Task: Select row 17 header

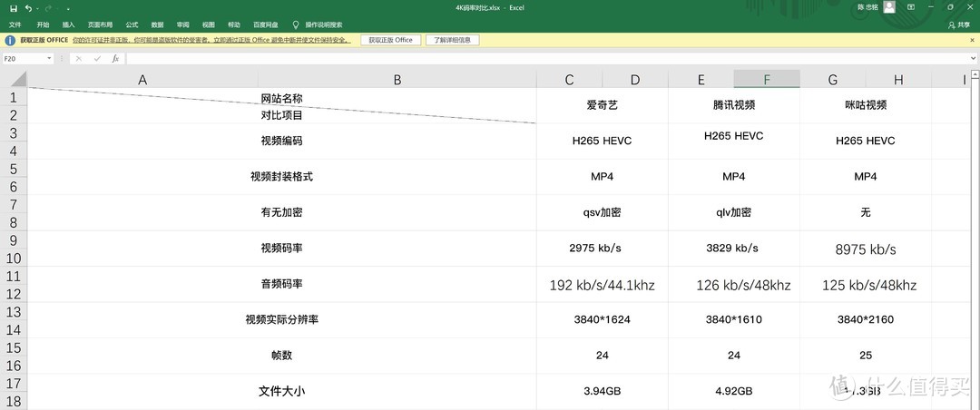Action: tap(15, 383)
